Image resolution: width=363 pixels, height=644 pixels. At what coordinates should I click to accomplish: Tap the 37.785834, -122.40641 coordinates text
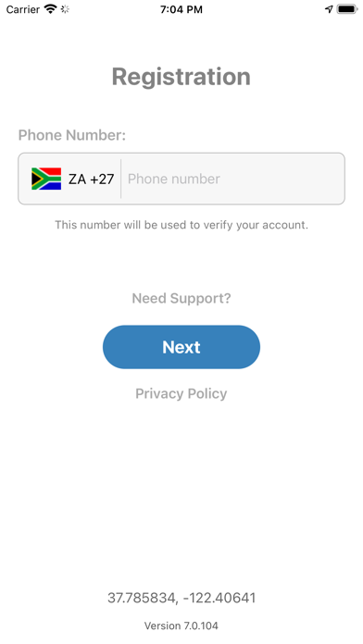(x=181, y=598)
